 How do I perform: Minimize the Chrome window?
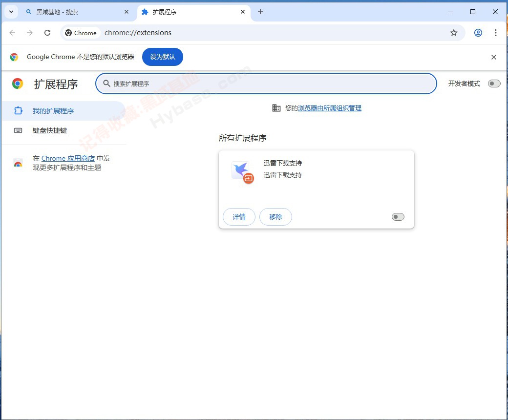tap(450, 12)
